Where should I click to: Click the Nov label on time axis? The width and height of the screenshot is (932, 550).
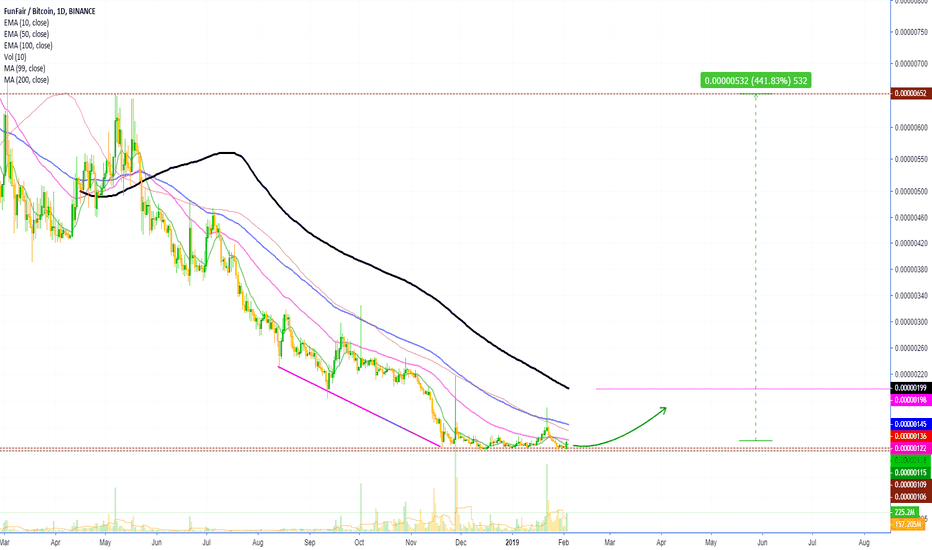[x=411, y=542]
